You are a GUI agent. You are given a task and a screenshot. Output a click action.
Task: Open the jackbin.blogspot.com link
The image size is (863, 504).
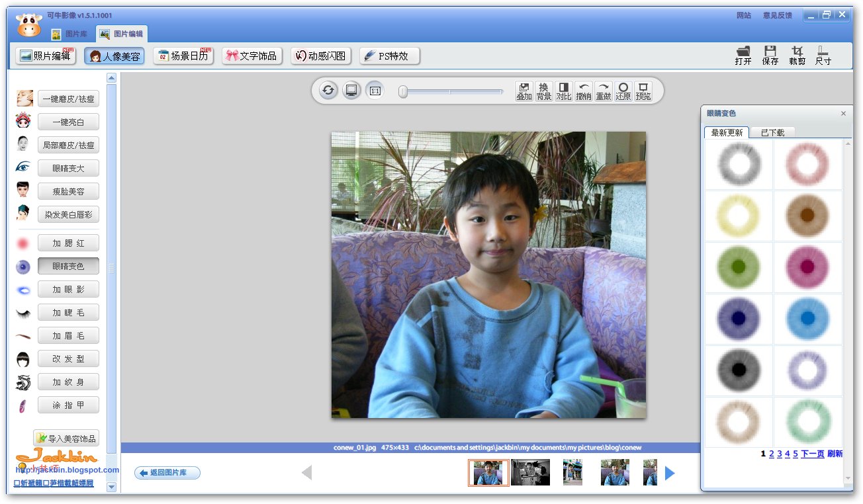(68, 470)
